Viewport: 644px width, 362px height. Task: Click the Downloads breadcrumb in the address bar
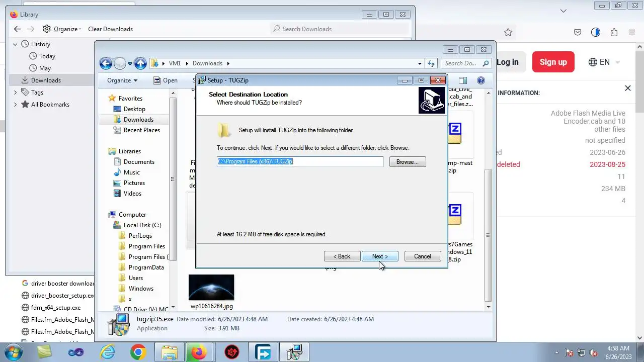tap(207, 63)
